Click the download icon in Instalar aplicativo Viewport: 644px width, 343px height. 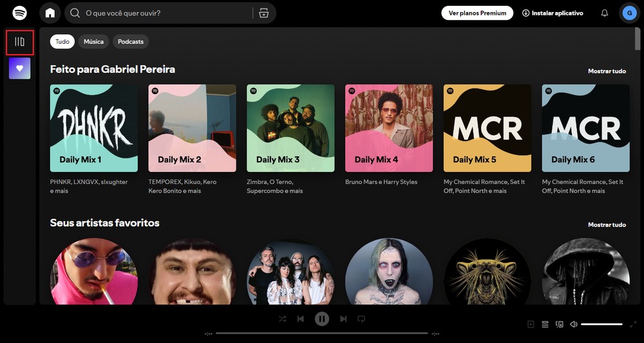526,13
